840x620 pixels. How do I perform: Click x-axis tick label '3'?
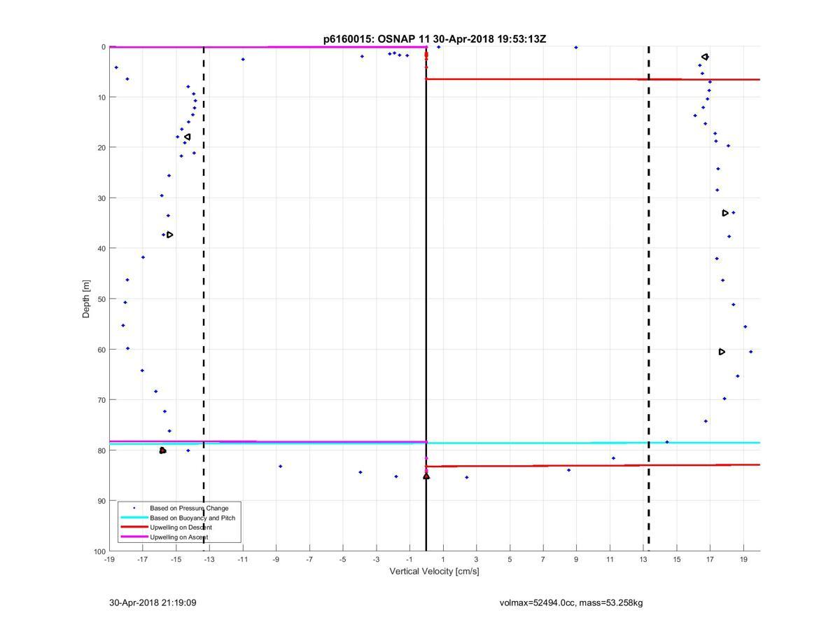point(476,560)
